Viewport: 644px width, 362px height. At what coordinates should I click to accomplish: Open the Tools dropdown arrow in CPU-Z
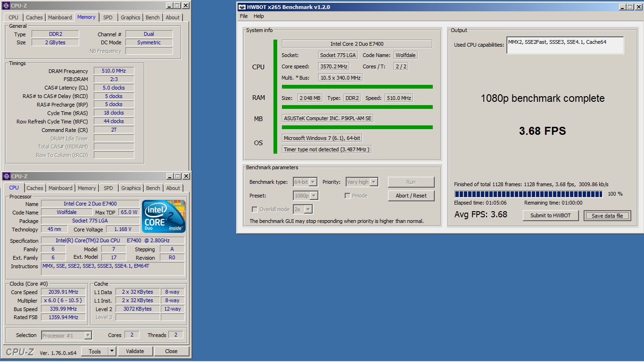pos(112,351)
